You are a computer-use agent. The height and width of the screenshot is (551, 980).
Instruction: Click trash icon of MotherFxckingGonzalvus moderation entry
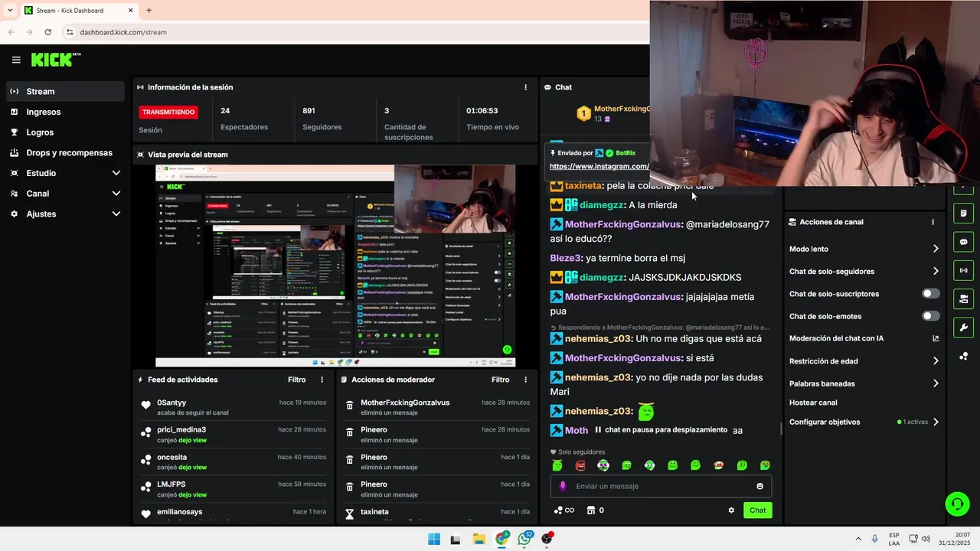(x=349, y=406)
